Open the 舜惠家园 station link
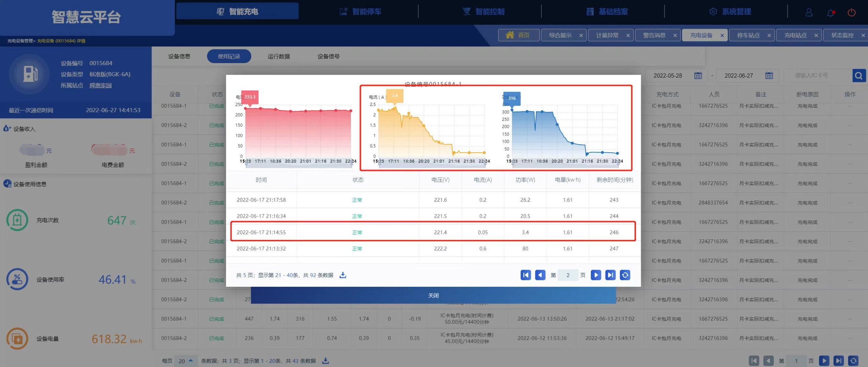Image resolution: width=868 pixels, height=367 pixels. click(x=100, y=85)
